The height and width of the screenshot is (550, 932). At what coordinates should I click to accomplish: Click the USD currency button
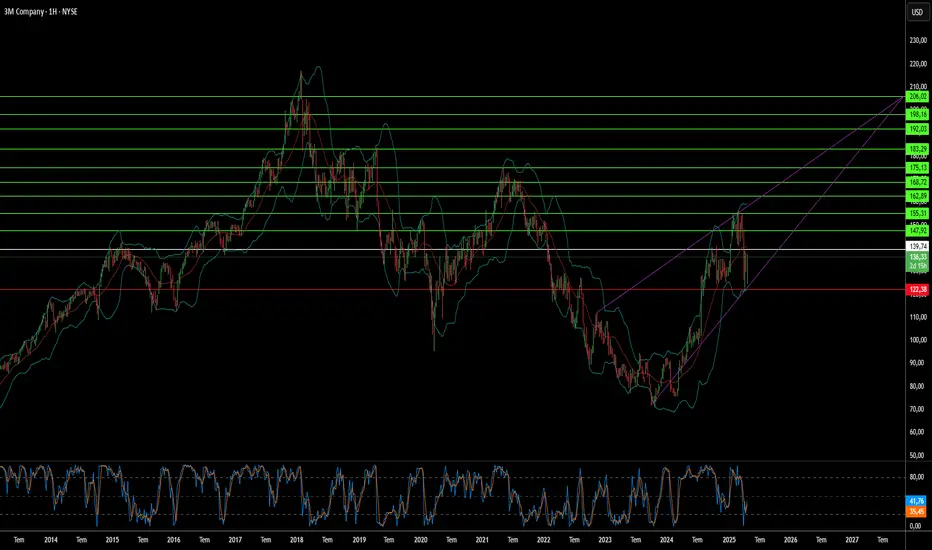(x=916, y=12)
